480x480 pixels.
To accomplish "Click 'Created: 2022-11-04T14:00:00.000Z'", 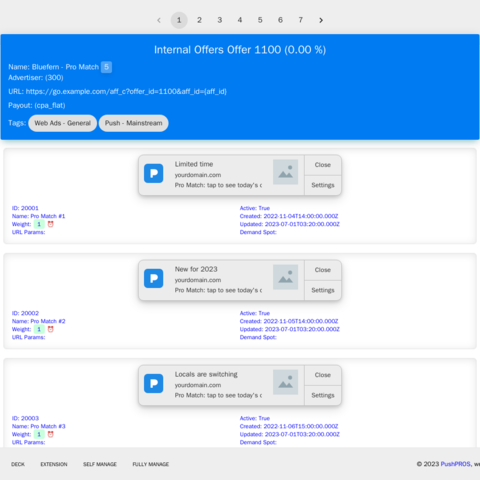I will (x=289, y=216).
